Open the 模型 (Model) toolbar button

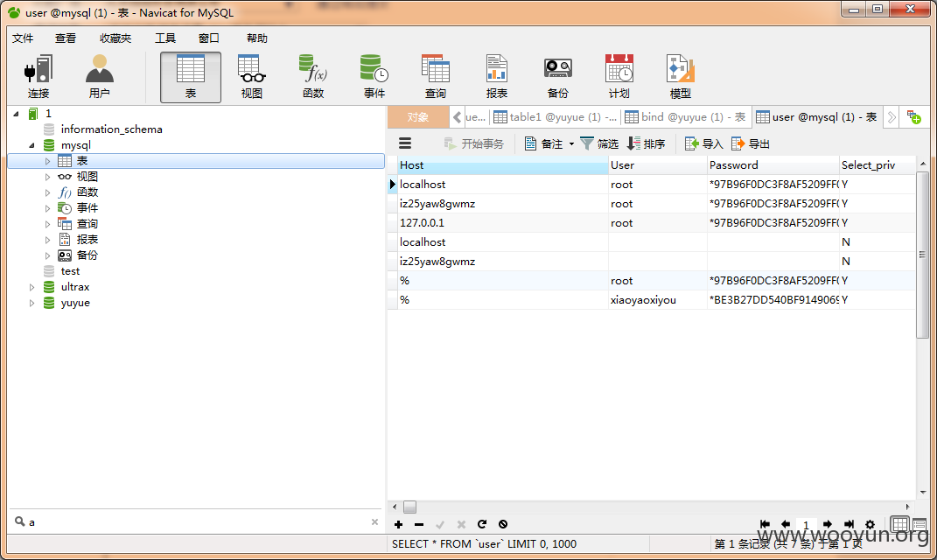click(x=680, y=76)
